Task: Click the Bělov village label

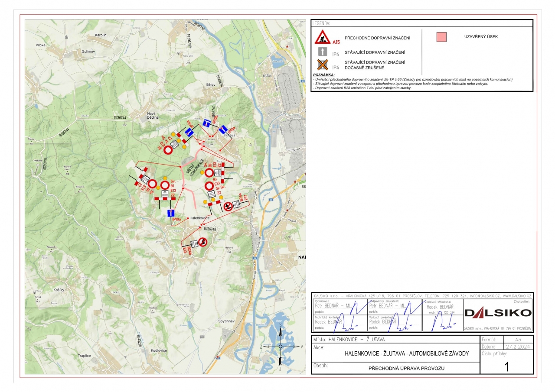Action: click(211, 85)
